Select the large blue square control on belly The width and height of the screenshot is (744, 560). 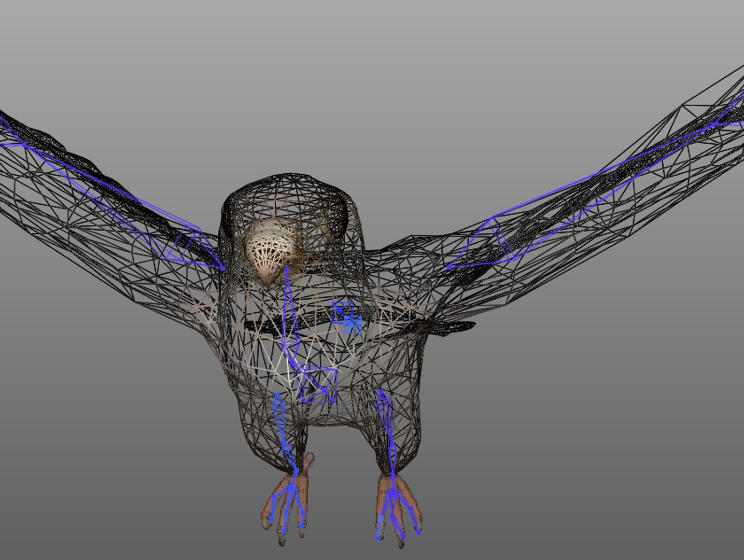pyautogui.click(x=319, y=385)
